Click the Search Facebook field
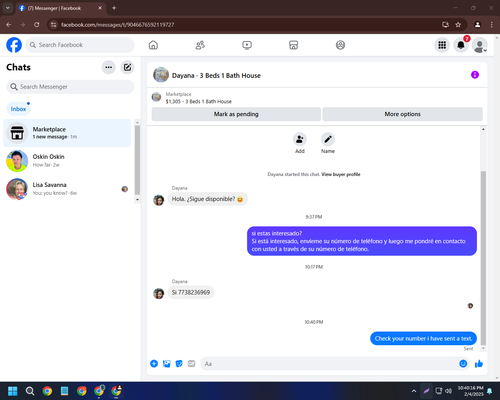Screen dimensions: 500x400 pos(80,45)
